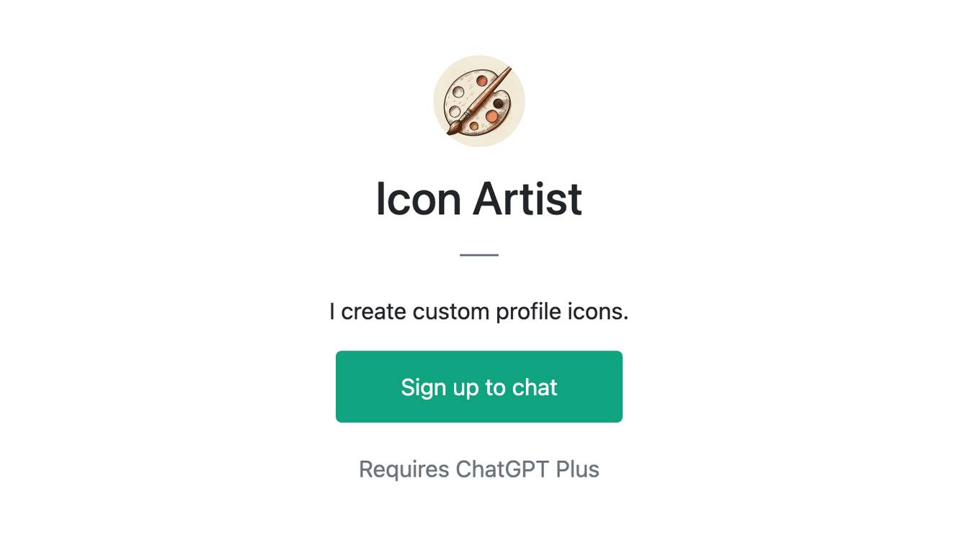The width and height of the screenshot is (980, 551).
Task: Click the 'Requires ChatGPT Plus' notice
Action: click(479, 469)
